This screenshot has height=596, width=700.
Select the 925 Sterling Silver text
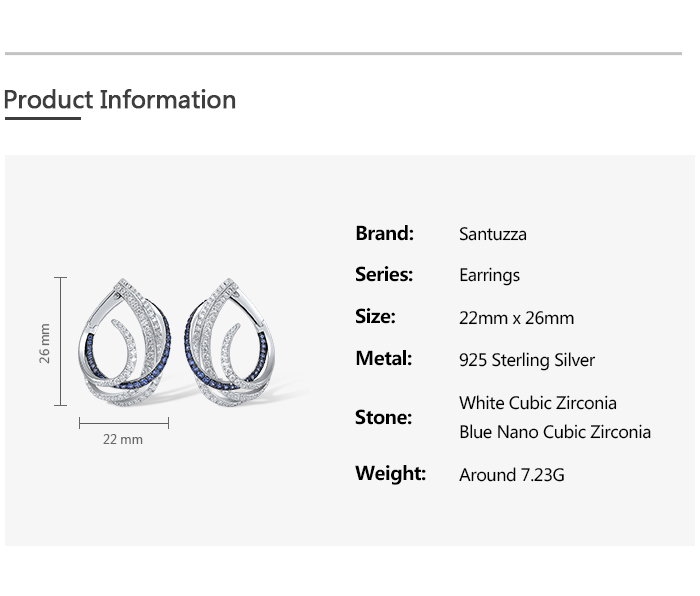[x=527, y=360]
